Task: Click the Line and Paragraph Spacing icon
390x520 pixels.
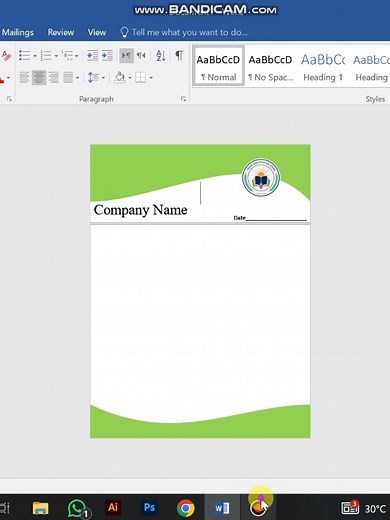Action: [x=93, y=77]
